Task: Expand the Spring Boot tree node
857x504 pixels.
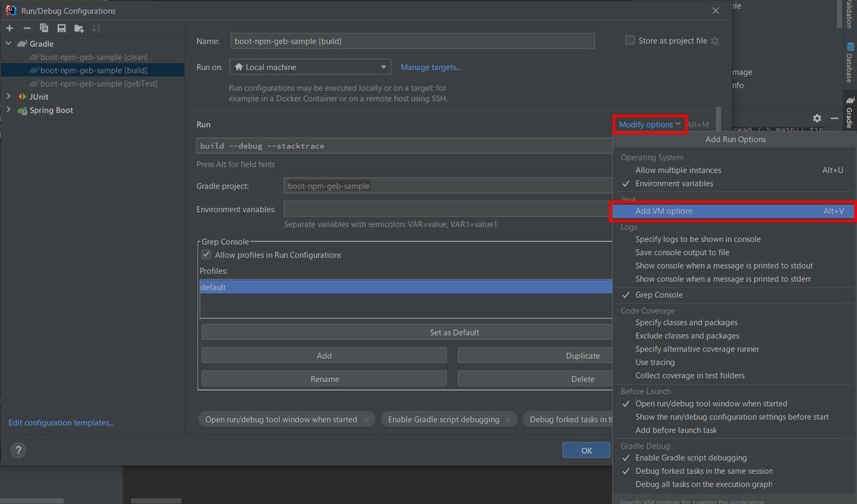Action: click(9, 110)
